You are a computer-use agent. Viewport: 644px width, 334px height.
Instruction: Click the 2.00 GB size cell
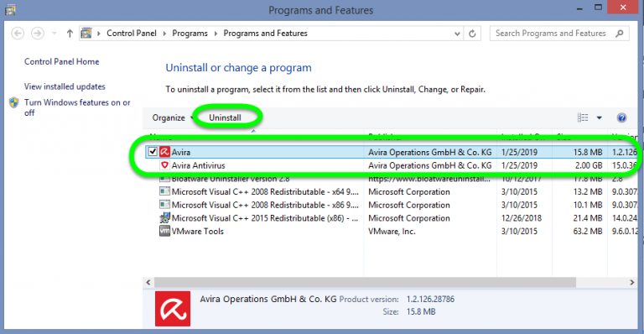pos(589,165)
